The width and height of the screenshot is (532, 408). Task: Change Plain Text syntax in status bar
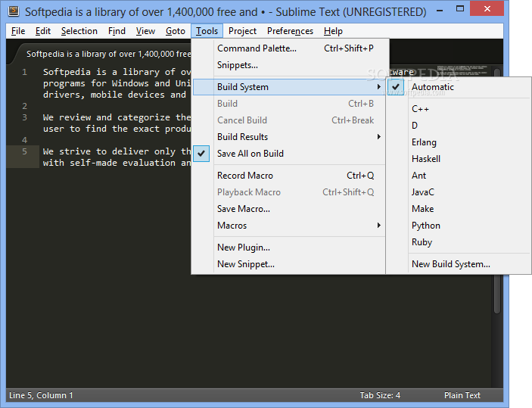point(462,395)
